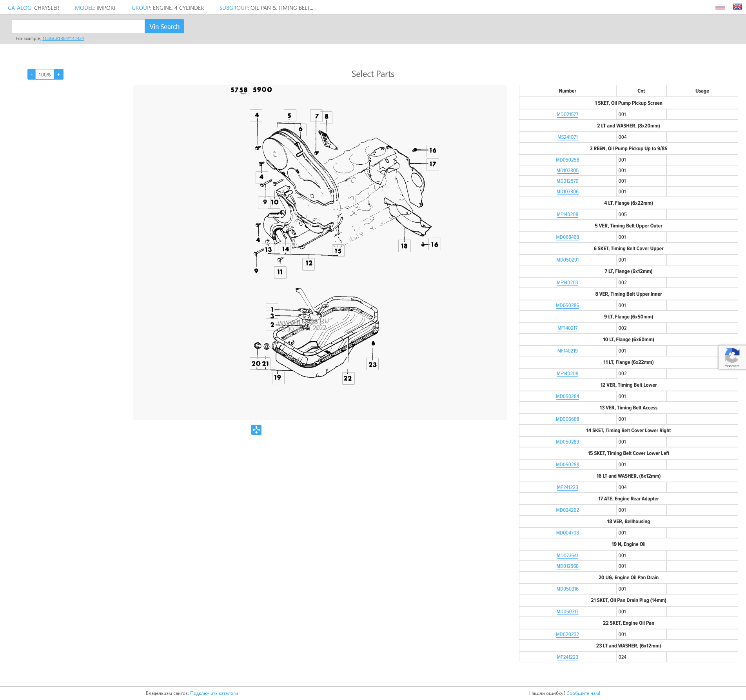Open the CATALOG: CHRYSLER breadcrumb

pos(34,8)
